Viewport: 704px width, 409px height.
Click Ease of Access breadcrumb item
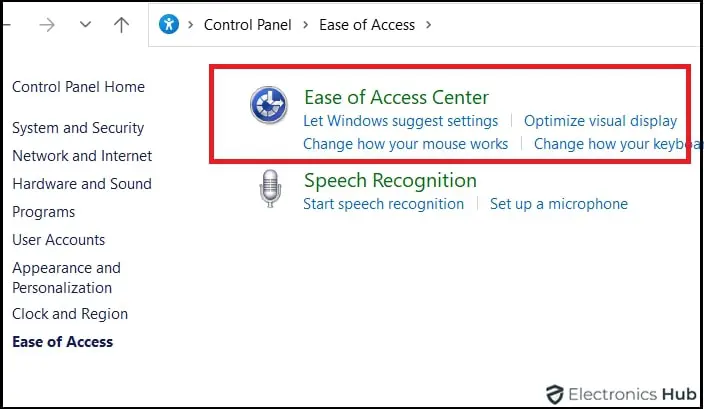tap(367, 25)
